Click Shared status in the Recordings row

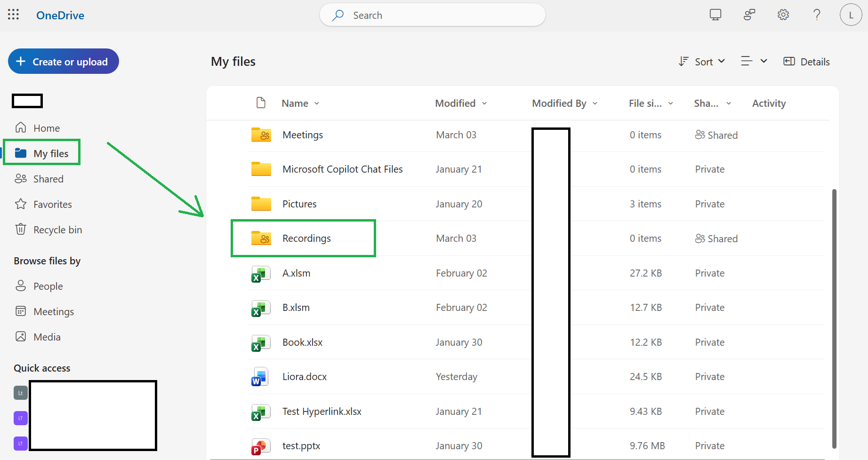coord(716,238)
